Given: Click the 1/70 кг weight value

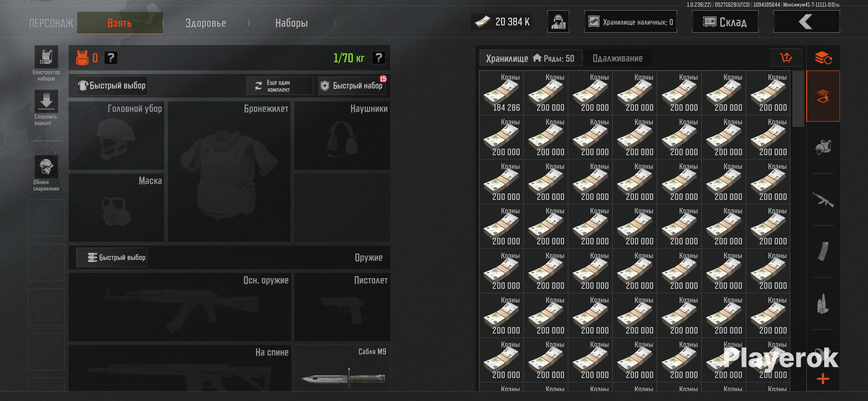Looking at the screenshot, I should (349, 58).
